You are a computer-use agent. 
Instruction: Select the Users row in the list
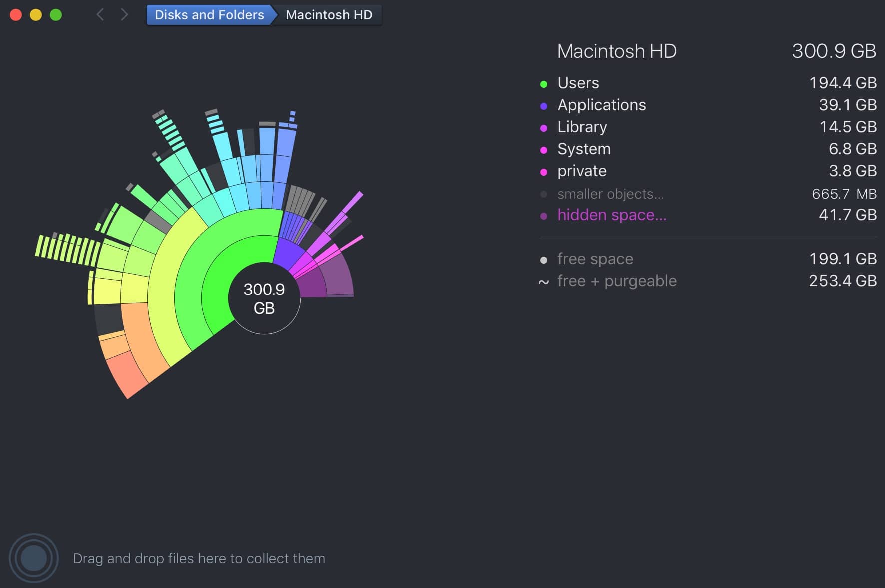(708, 83)
